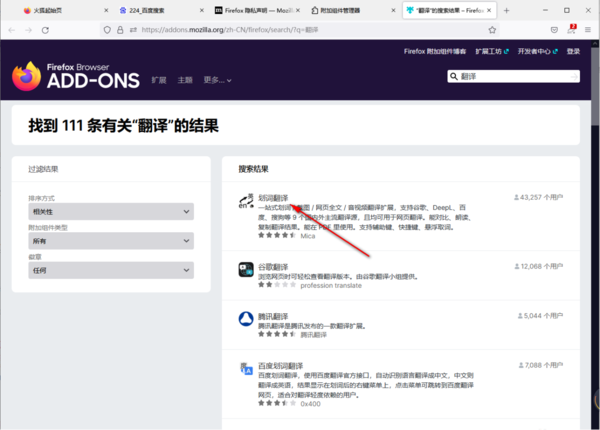Open a new tab with plus button

pyautogui.click(x=507, y=11)
